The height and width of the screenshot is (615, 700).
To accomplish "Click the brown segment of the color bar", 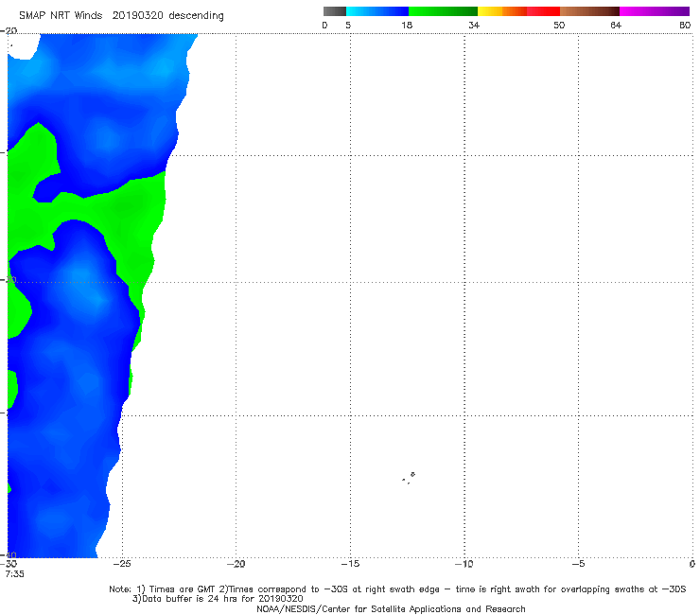I will pos(589,11).
